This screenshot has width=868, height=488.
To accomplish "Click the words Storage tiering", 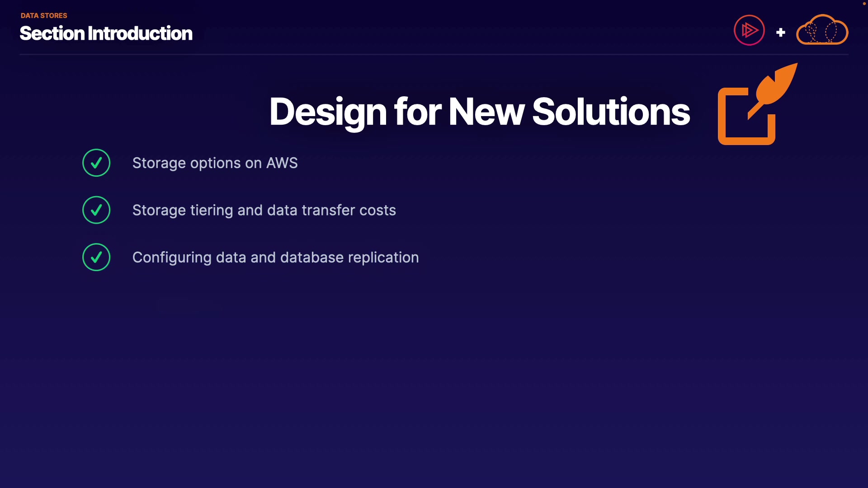I will (182, 211).
